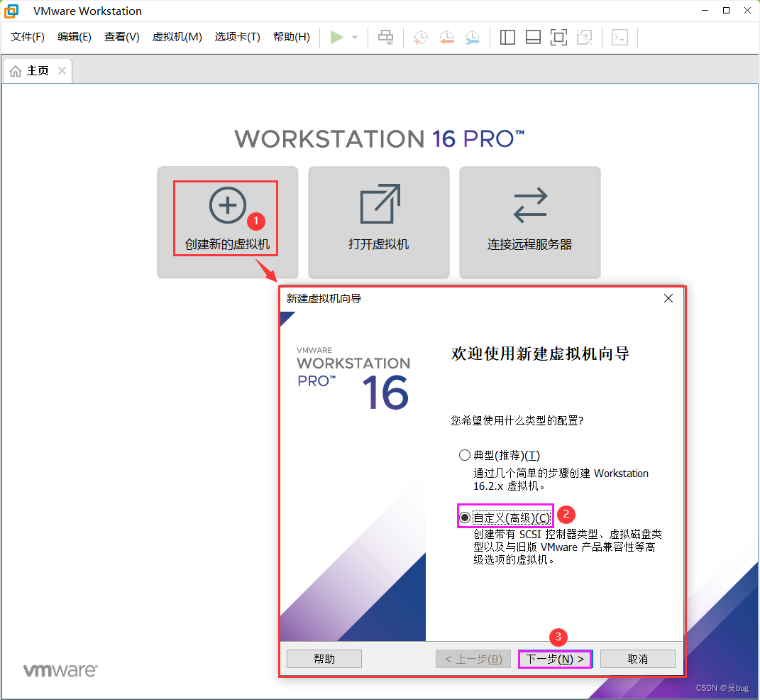This screenshot has width=760, height=700.
Task: Click the revert to snapshot icon
Action: [x=446, y=38]
